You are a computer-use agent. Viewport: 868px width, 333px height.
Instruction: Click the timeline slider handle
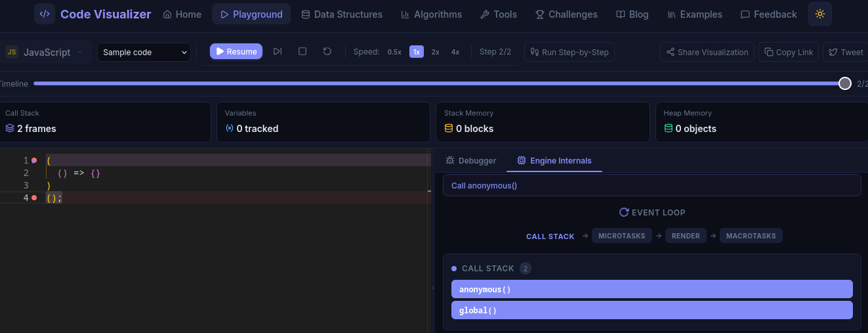click(x=845, y=83)
